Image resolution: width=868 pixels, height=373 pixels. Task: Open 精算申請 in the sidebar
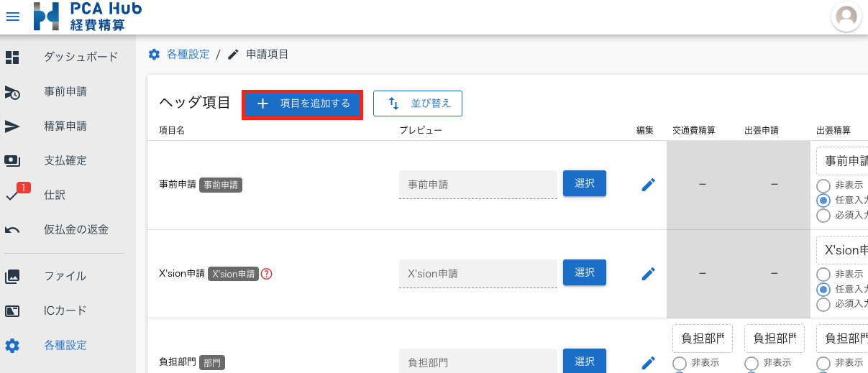pyautogui.click(x=65, y=126)
